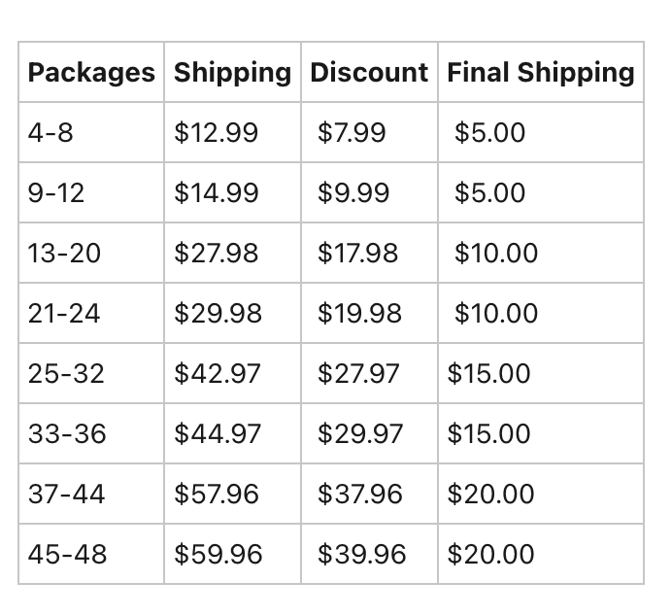This screenshot has height=616, width=672.
Task: Click the $7.99 discount value
Action: coord(352,132)
